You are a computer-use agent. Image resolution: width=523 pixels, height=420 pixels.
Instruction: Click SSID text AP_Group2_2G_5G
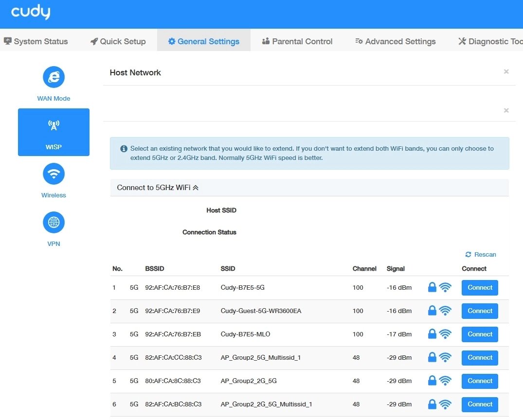coord(249,381)
